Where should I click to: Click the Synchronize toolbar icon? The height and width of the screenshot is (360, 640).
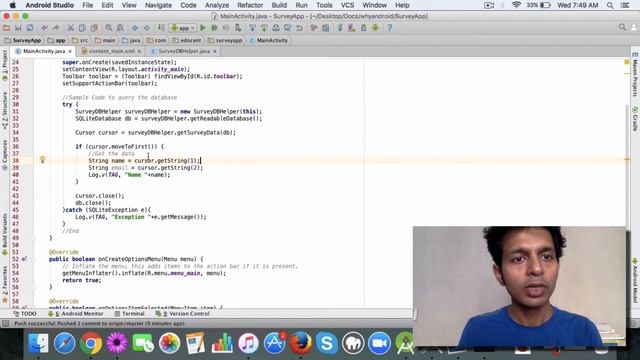[x=30, y=28]
